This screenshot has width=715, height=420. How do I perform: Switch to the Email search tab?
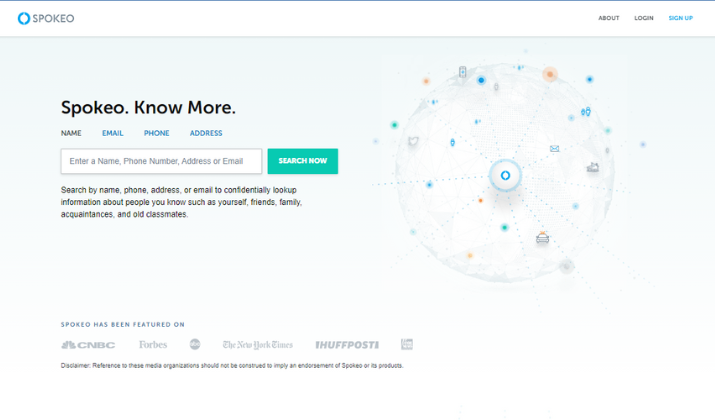(x=113, y=133)
